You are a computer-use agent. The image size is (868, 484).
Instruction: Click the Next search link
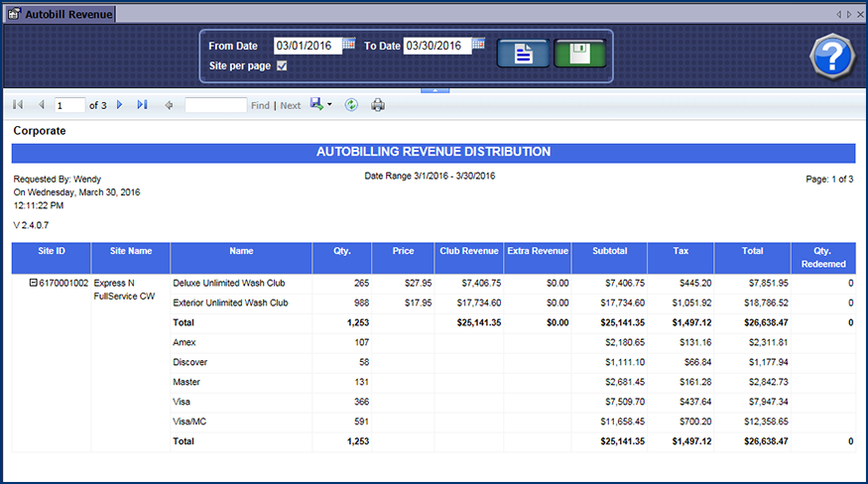click(x=290, y=105)
